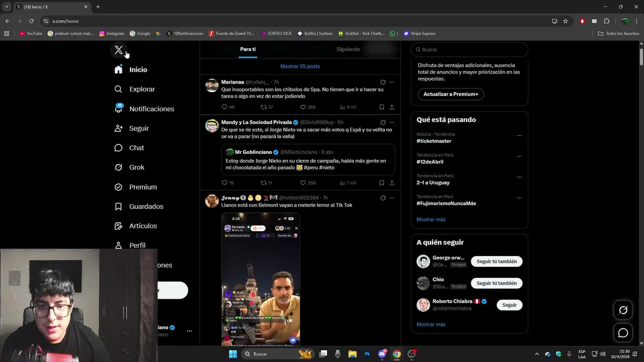Reply to Mandy y La Sociedad Privada's post
Image resolution: width=644 pixels, height=362 pixels.
[227, 183]
